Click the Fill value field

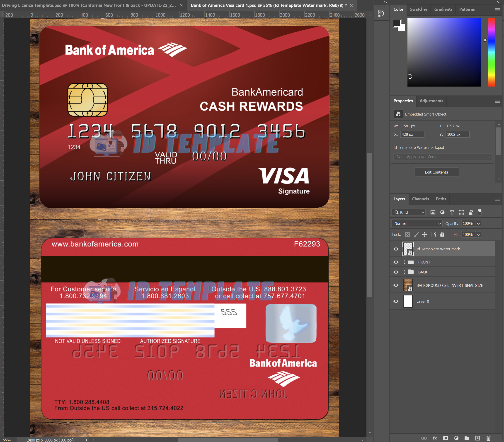(468, 235)
